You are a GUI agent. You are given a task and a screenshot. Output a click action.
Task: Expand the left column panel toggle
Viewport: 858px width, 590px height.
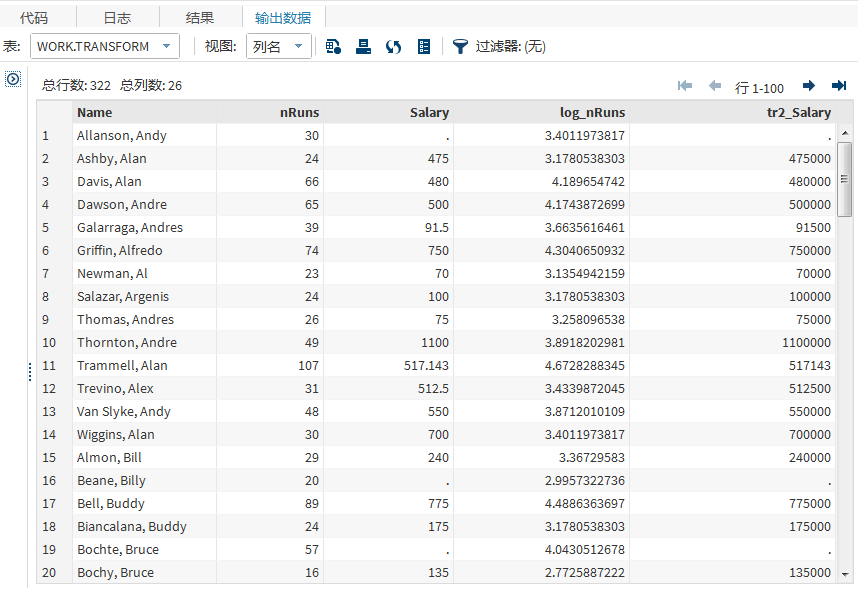(13, 79)
